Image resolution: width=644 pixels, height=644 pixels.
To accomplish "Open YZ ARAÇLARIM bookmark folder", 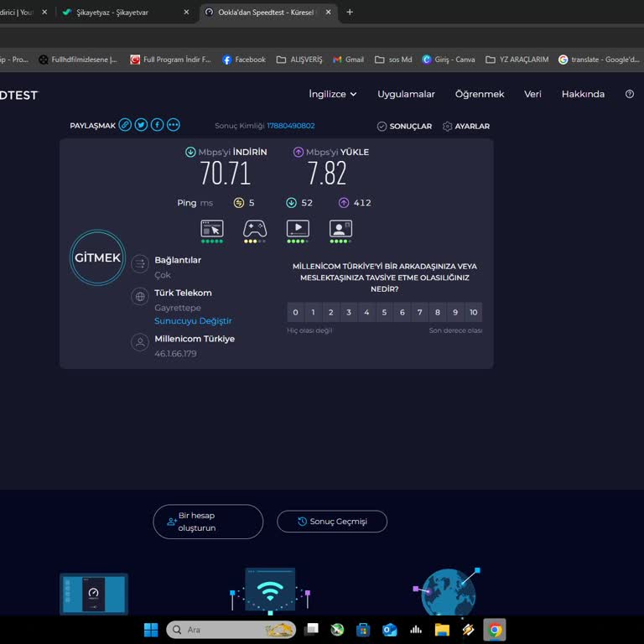I will 517,60.
